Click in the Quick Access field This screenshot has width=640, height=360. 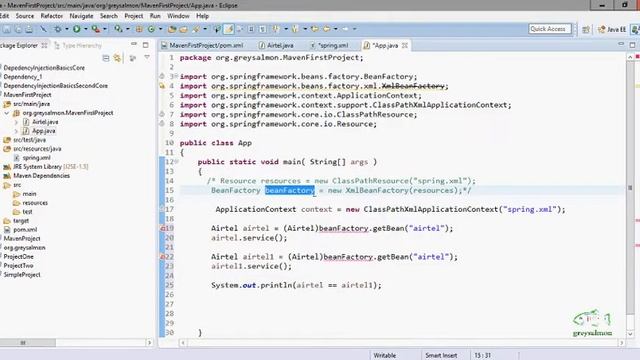[x=549, y=29]
